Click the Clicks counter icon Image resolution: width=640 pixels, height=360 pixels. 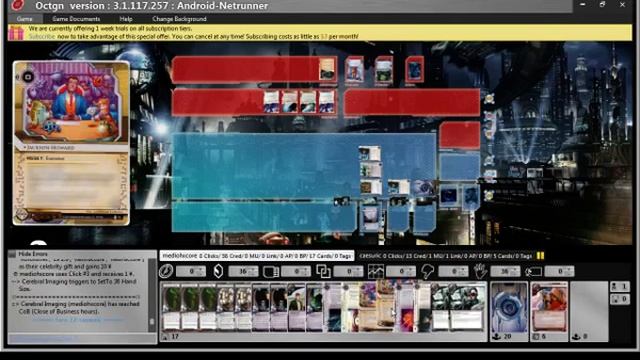(166, 271)
